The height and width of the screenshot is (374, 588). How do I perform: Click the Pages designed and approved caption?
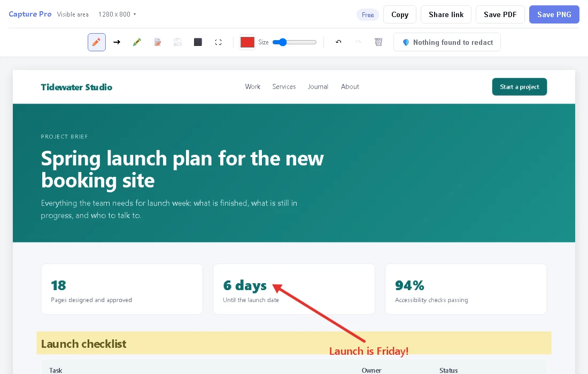click(91, 300)
